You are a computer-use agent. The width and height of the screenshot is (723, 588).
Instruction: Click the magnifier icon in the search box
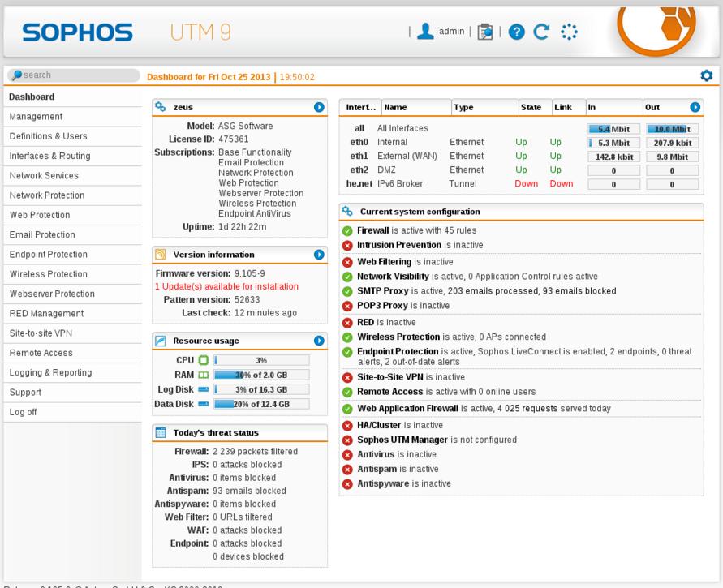16,75
